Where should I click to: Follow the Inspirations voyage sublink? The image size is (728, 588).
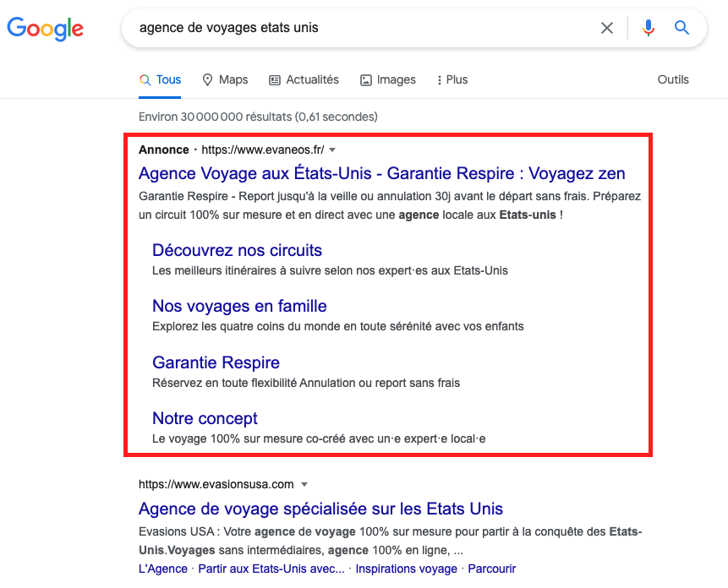(406, 569)
